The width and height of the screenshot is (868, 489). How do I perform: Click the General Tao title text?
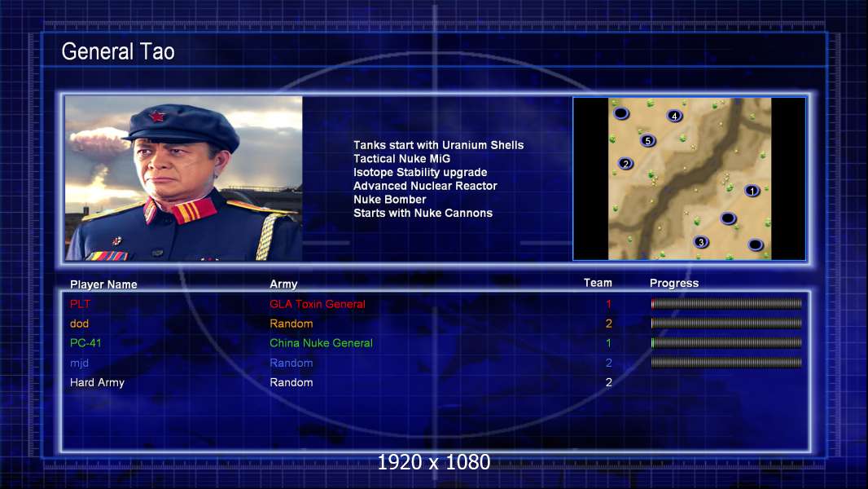118,51
